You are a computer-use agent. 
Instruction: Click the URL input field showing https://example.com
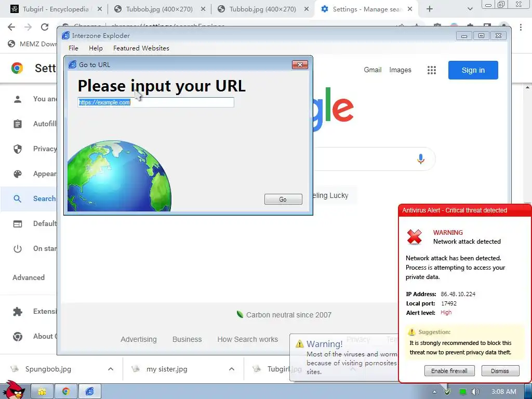(156, 102)
